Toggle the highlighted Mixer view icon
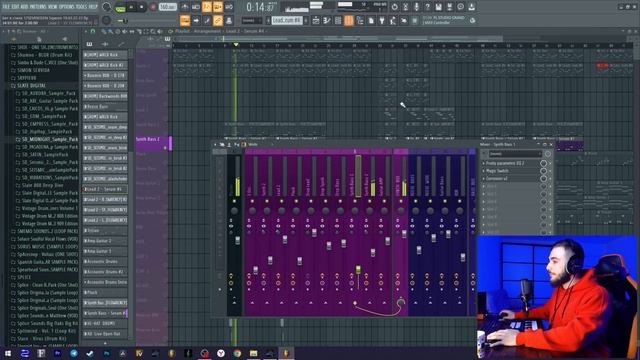Screen dimensions: 640x360 tap(349, 20)
